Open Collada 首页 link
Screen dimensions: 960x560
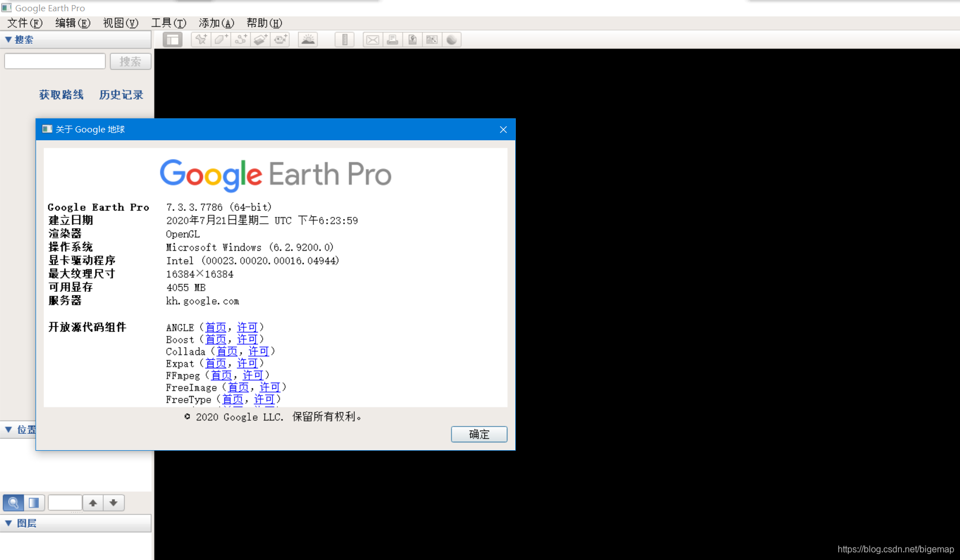coord(227,351)
